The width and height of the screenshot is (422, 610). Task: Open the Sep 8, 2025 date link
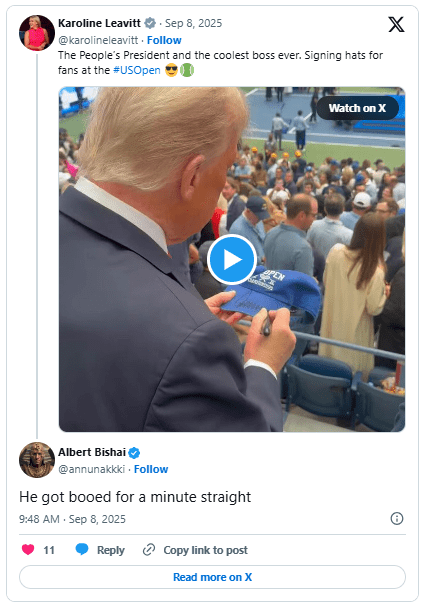coord(193,23)
